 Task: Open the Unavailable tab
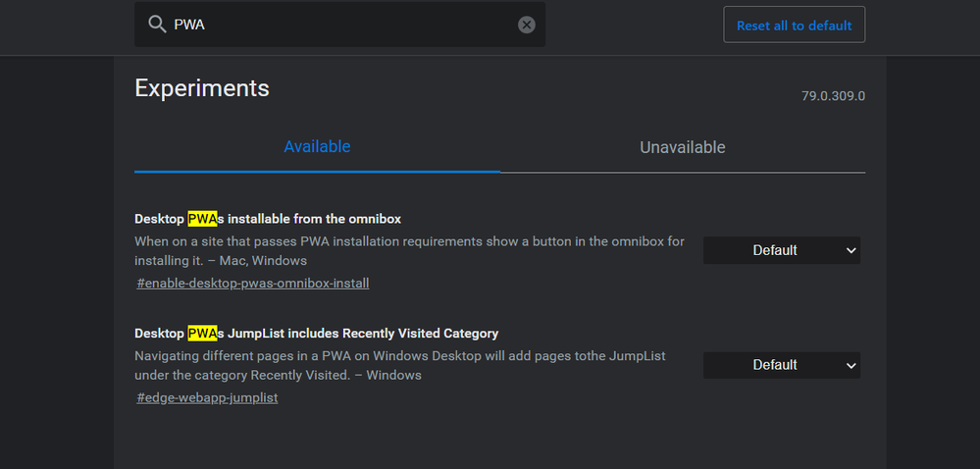pyautogui.click(x=683, y=148)
